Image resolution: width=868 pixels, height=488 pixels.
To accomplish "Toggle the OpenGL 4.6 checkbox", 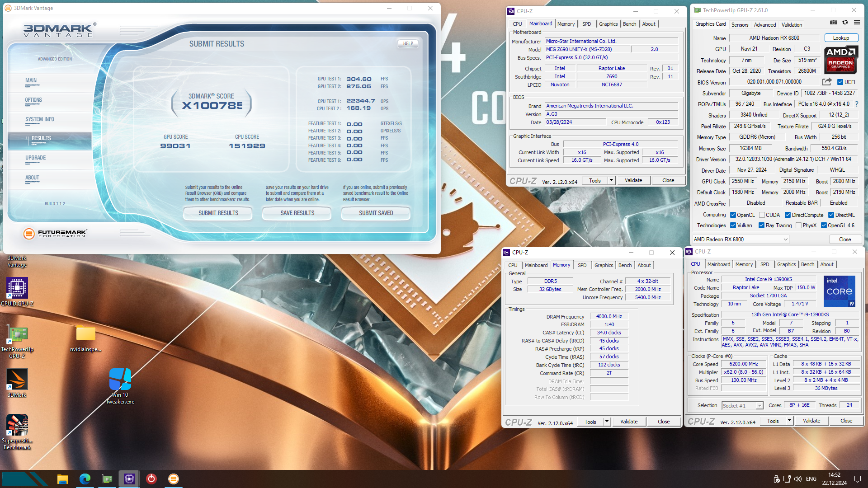I will pyautogui.click(x=824, y=225).
